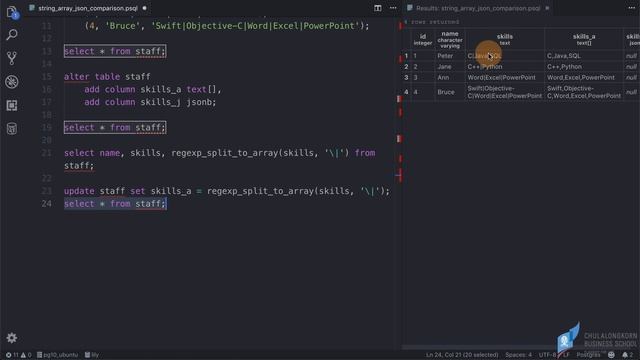Click the Bruce insert values line
Image resolution: width=640 pixels, height=360 pixels.
(x=227, y=26)
